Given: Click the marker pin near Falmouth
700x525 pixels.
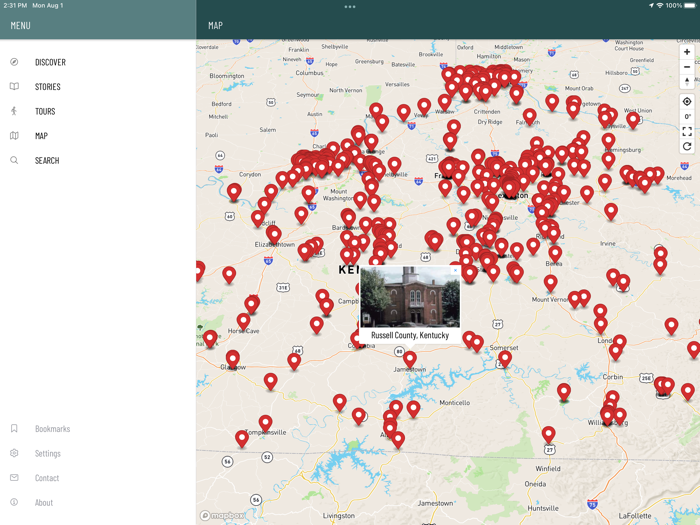Looking at the screenshot, I should (x=529, y=116).
